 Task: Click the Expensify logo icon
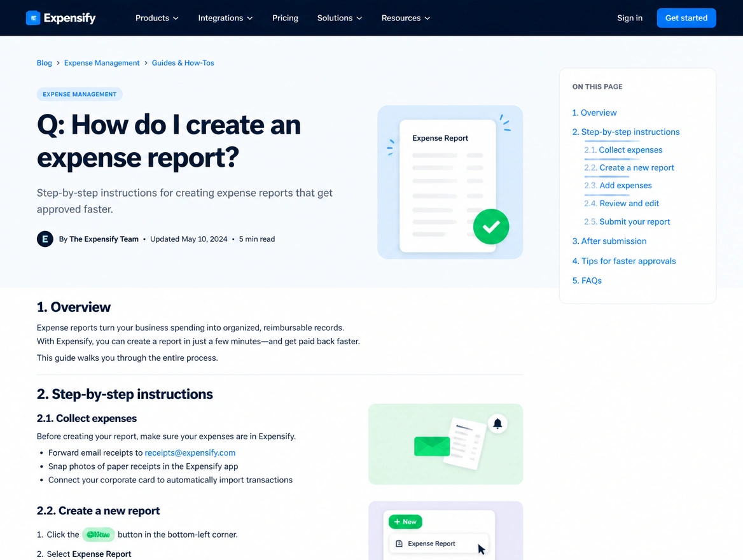coord(32,18)
